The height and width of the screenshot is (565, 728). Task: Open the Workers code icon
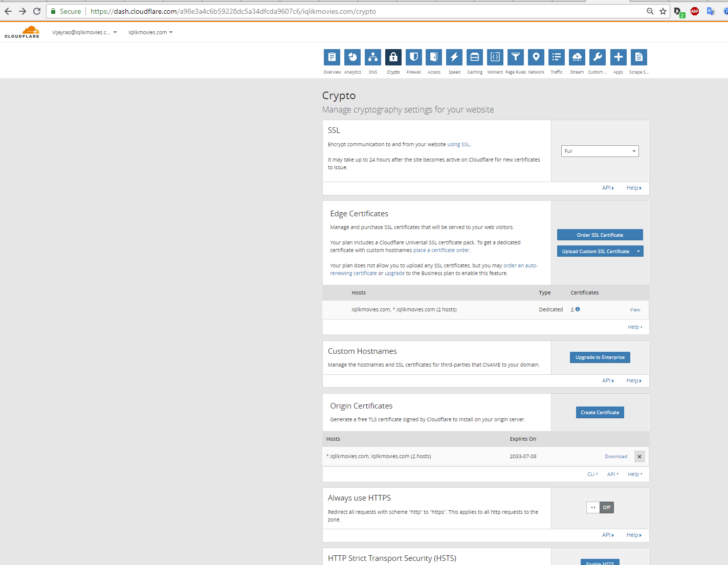pos(495,57)
